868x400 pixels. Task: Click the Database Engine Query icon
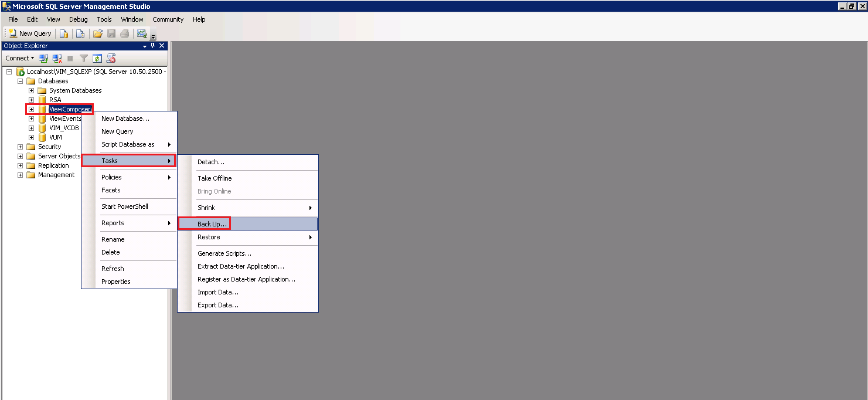(64, 33)
